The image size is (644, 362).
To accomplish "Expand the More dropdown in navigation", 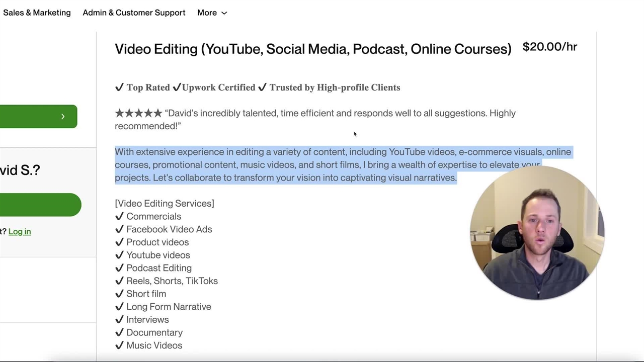I will click(212, 13).
